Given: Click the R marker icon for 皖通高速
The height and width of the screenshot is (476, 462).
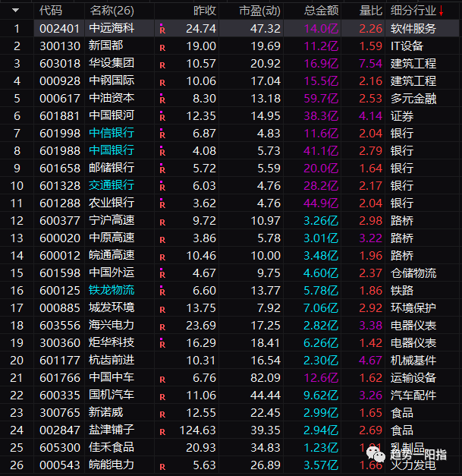Looking at the screenshot, I should [162, 257].
